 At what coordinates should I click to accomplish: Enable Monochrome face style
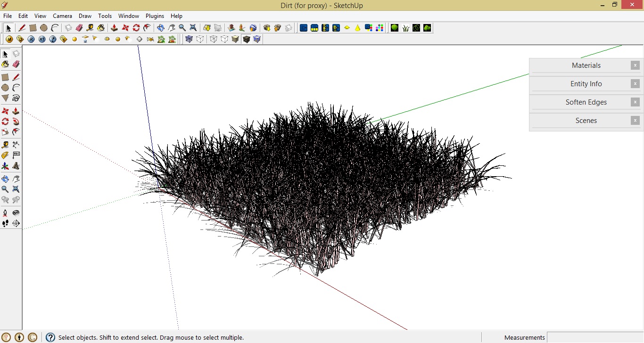[257, 39]
